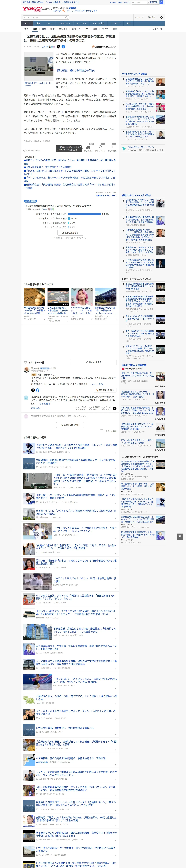Share the article on Facebook from the header
This screenshot has height=868, width=186.
(x=63, y=47)
